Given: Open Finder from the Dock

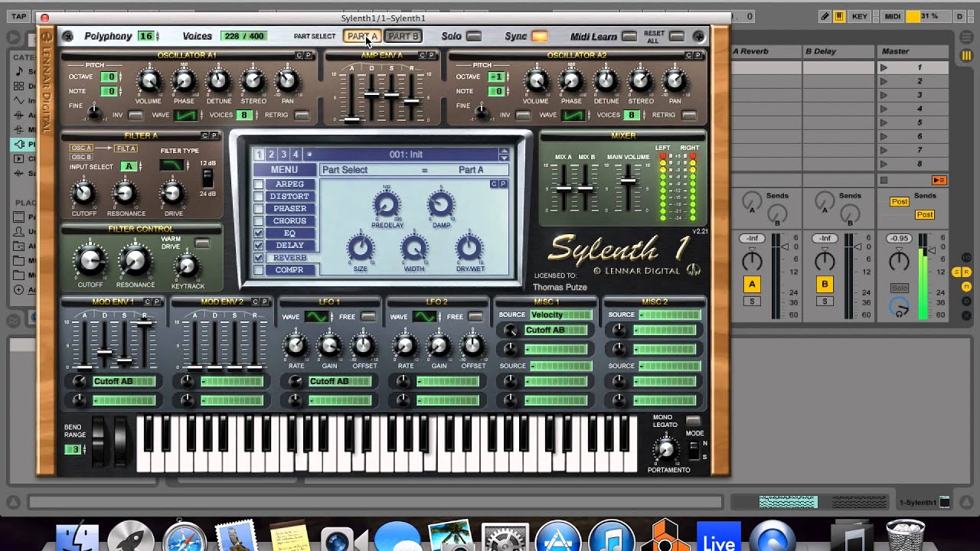Looking at the screenshot, I should 77,538.
